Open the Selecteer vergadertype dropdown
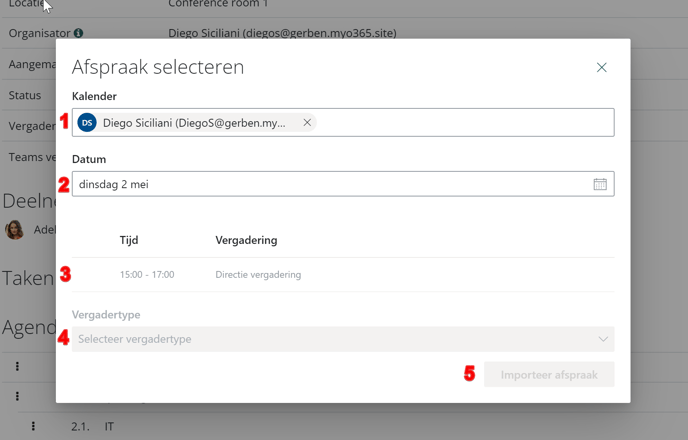The image size is (688, 440). click(343, 339)
